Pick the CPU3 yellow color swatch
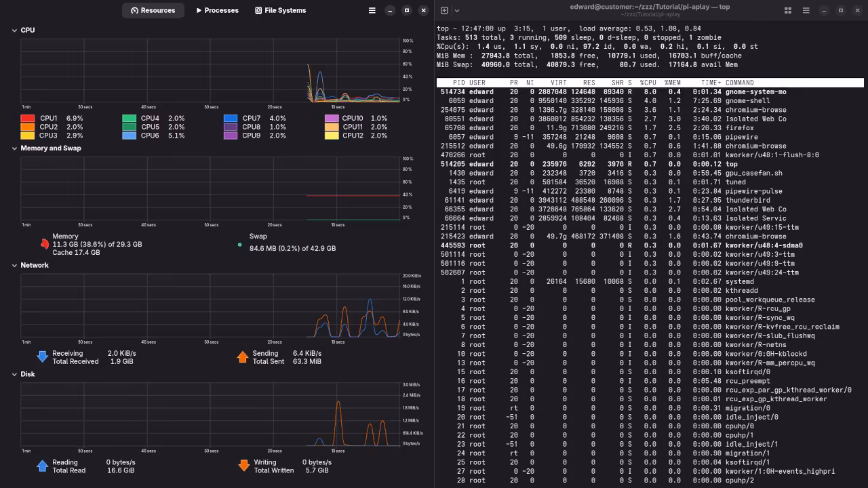The width and height of the screenshot is (868, 488). [28, 136]
